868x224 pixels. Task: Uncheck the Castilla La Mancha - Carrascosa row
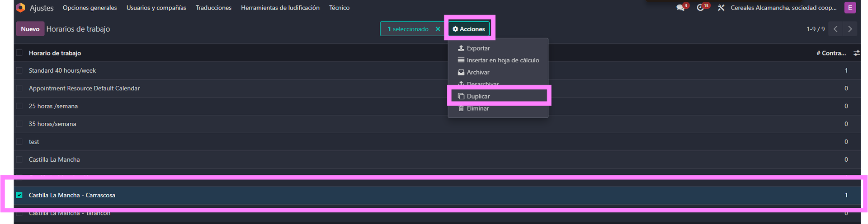19,195
